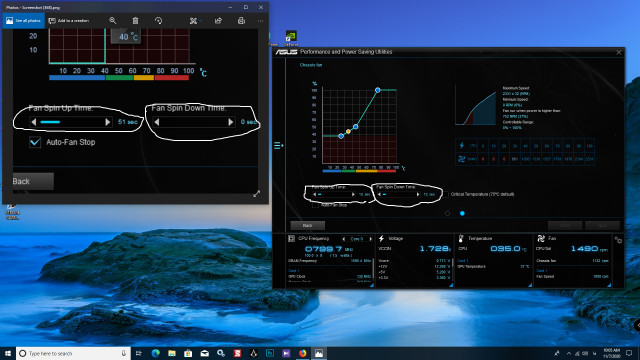Viewport: 640px width, 360px height.
Task: Select the second highlighted page indicator dot
Action: [462, 213]
